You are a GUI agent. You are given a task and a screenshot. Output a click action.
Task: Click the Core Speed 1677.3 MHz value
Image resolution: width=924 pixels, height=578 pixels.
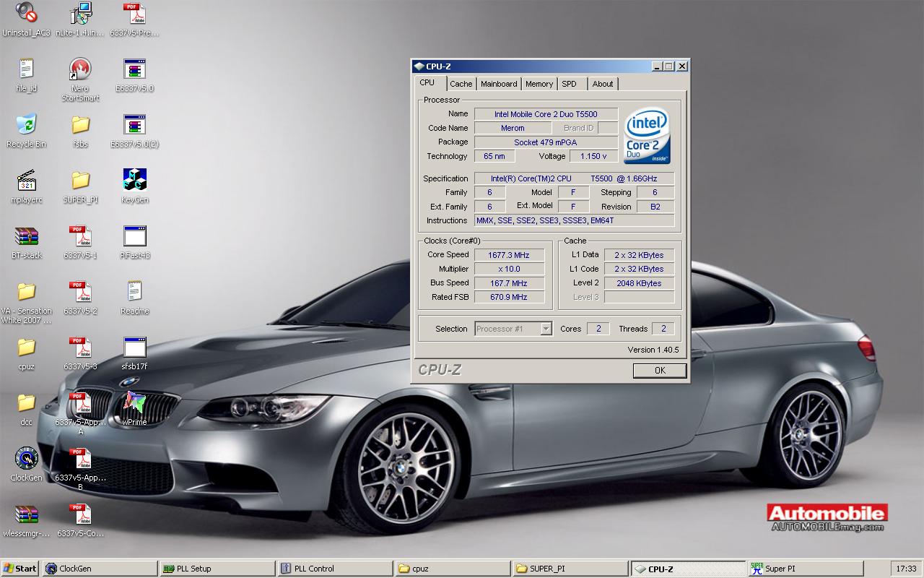coord(508,255)
